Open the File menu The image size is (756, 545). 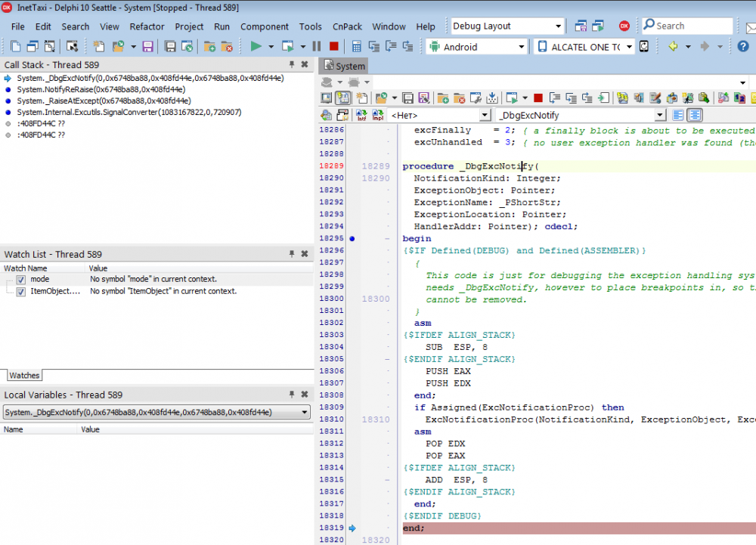(18, 26)
